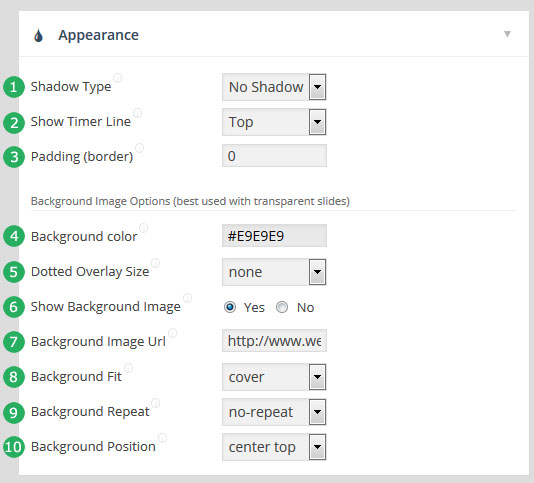This screenshot has height=483, width=534.
Task: Open the Show Timer Line dropdown
Action: [274, 122]
